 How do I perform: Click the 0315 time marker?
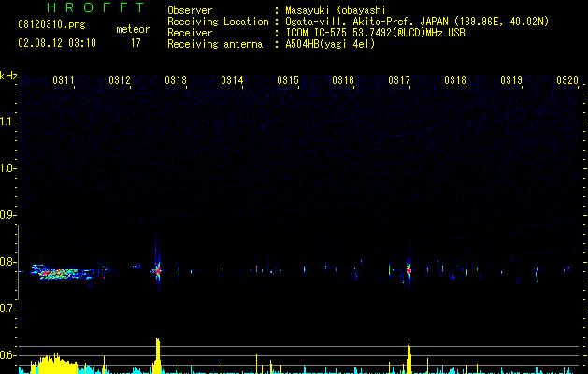[288, 79]
